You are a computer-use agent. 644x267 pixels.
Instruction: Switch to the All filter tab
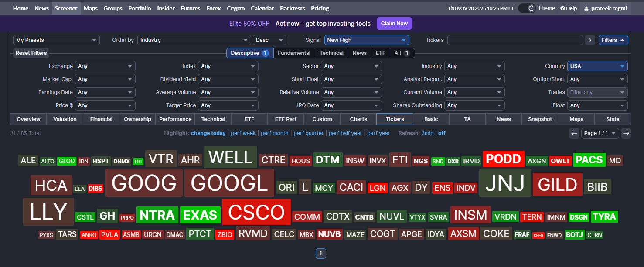402,53
